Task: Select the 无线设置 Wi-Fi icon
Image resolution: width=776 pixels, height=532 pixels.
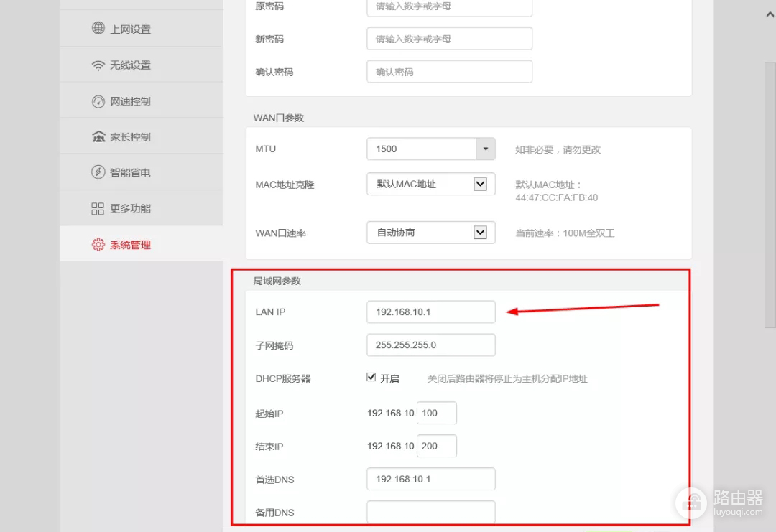Action: [x=98, y=65]
